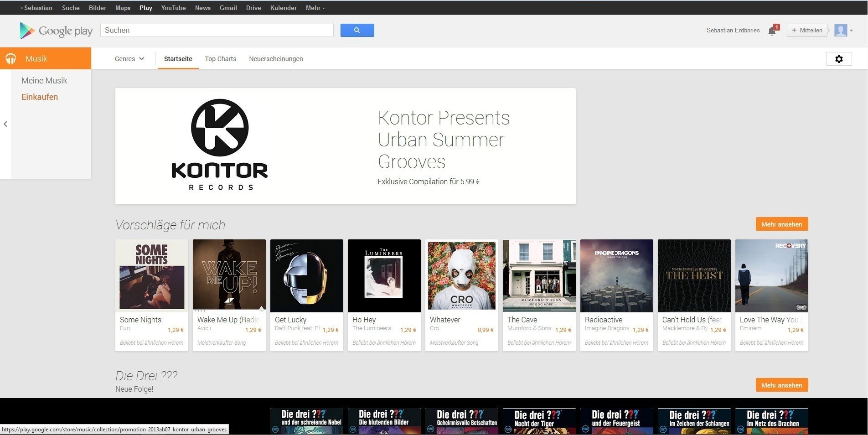
Task: Open 'und der schreiende Nebel' episode cover
Action: [307, 421]
